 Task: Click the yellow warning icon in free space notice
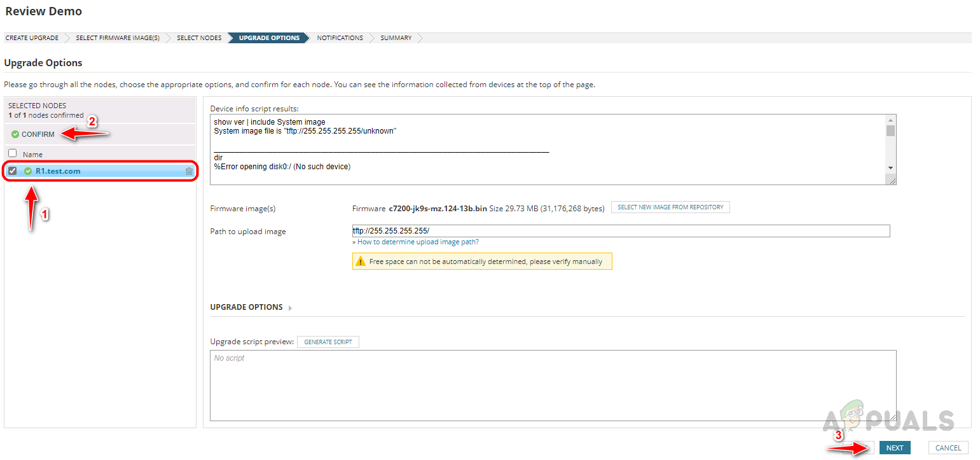[x=361, y=261]
